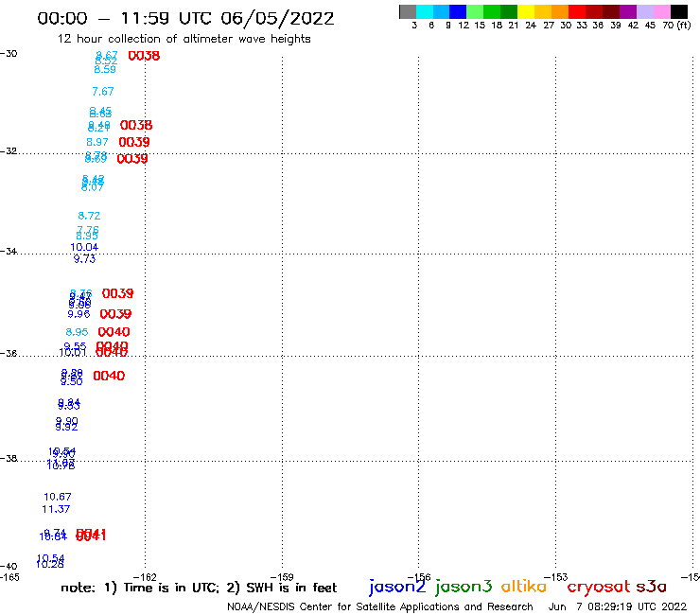
Task: Click the wave height value 7.67
Action: [x=103, y=92]
